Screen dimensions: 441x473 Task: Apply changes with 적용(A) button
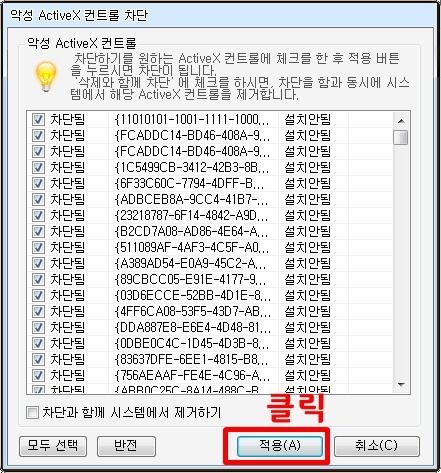click(x=280, y=446)
